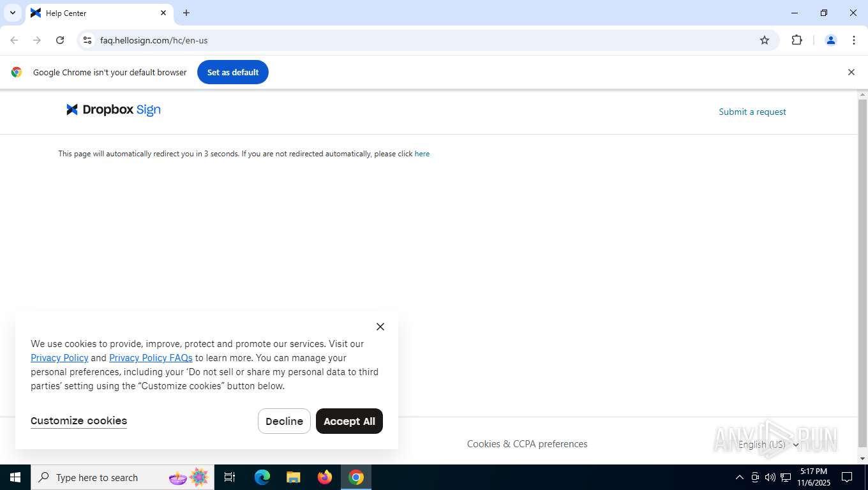Go forward to next page
The image size is (868, 490).
(37, 40)
